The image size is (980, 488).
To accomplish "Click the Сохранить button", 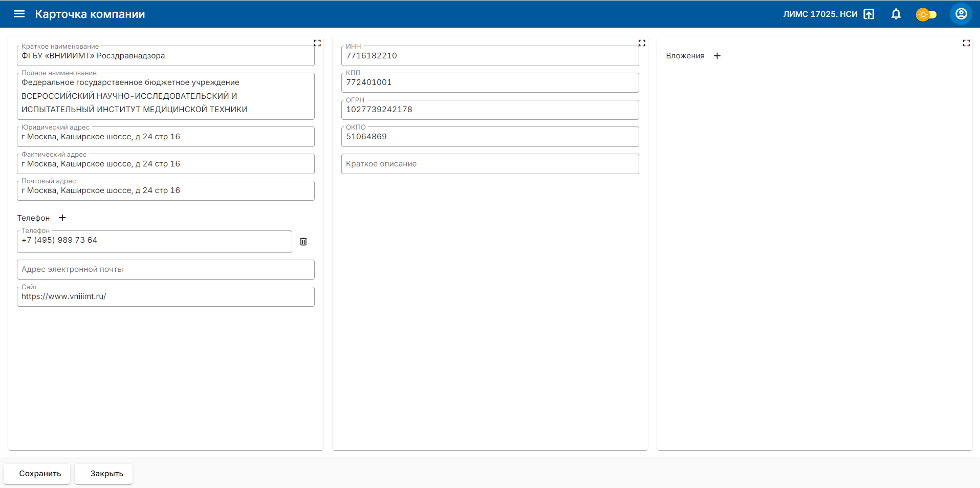I will pos(40,474).
